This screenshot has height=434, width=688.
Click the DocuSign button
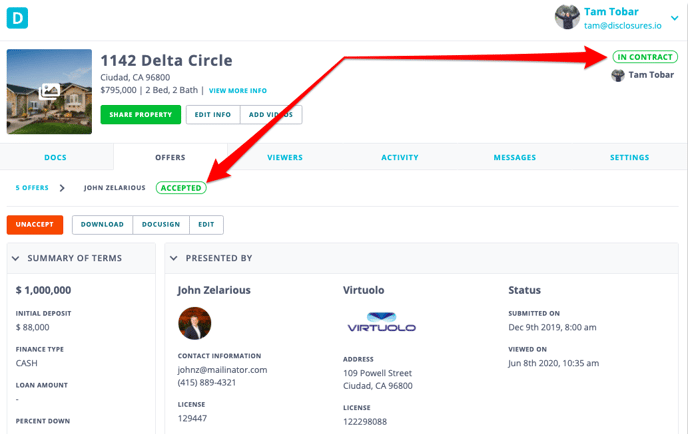pyautogui.click(x=161, y=225)
